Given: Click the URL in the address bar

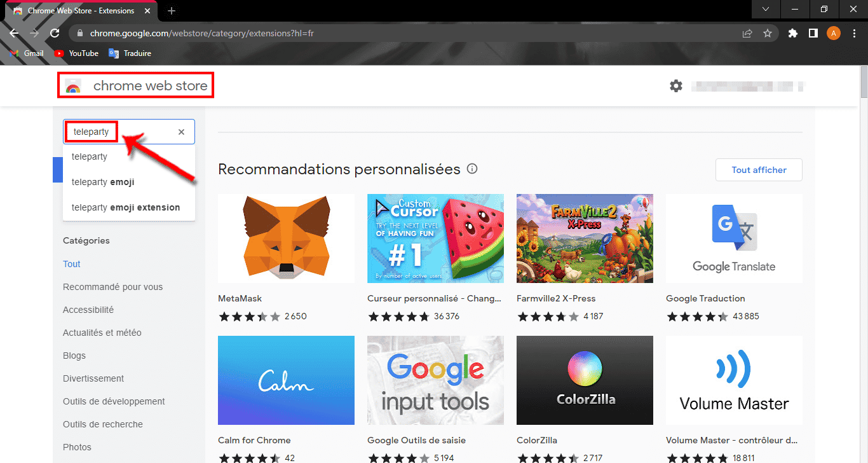Looking at the screenshot, I should click(202, 33).
